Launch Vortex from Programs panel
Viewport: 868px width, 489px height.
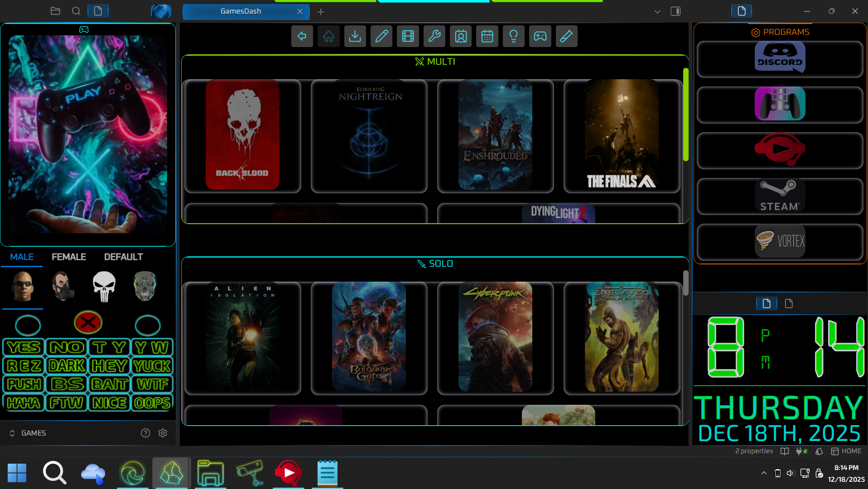(780, 242)
